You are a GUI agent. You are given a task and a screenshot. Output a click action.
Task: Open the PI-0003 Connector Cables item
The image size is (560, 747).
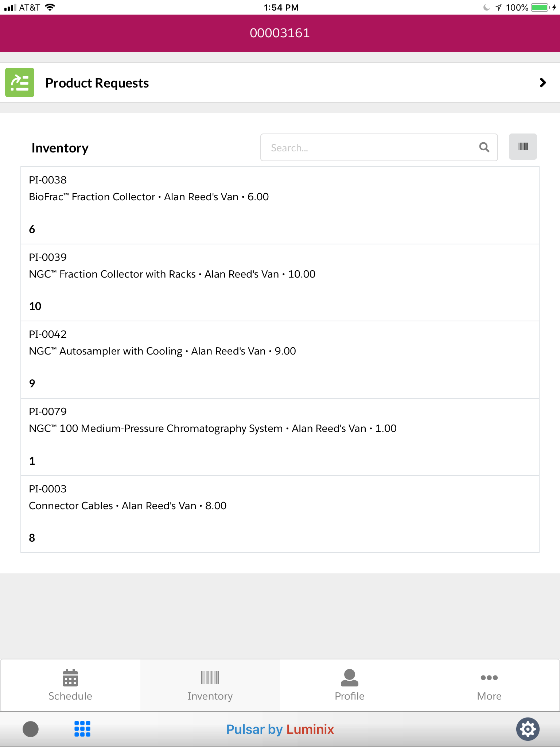click(280, 514)
